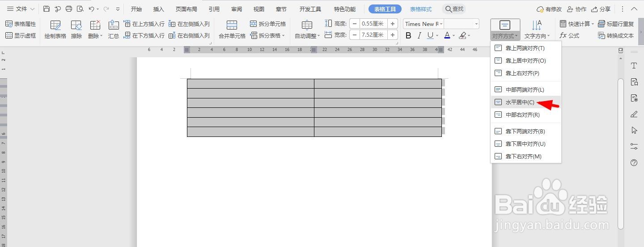The width and height of the screenshot is (644, 247).
Task: Click the selection arrow sidebar icon
Action: click(634, 130)
